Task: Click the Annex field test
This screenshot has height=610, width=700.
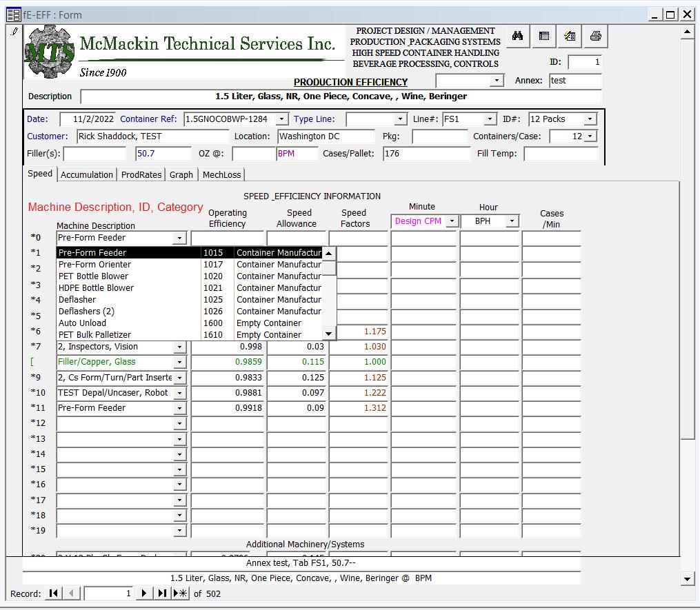Action: pos(575,81)
